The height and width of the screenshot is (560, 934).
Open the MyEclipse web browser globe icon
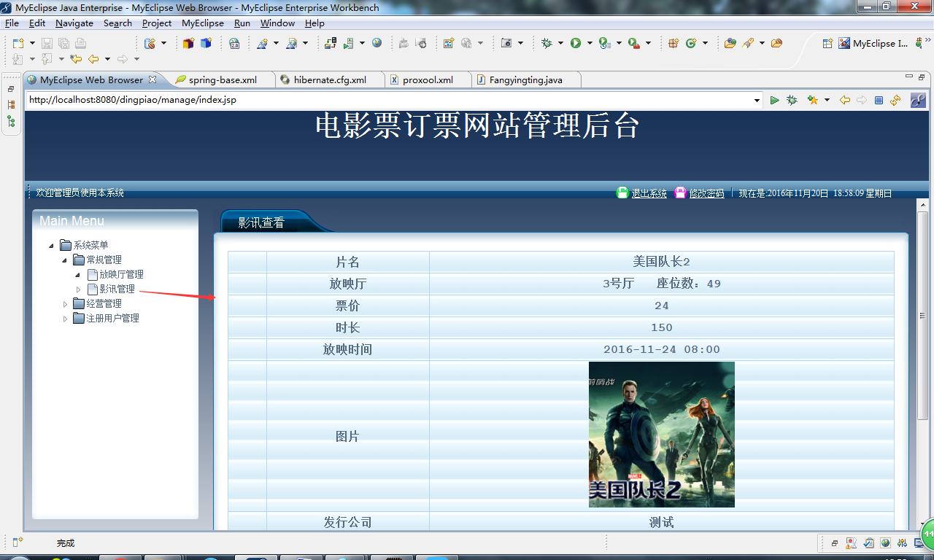click(x=377, y=43)
